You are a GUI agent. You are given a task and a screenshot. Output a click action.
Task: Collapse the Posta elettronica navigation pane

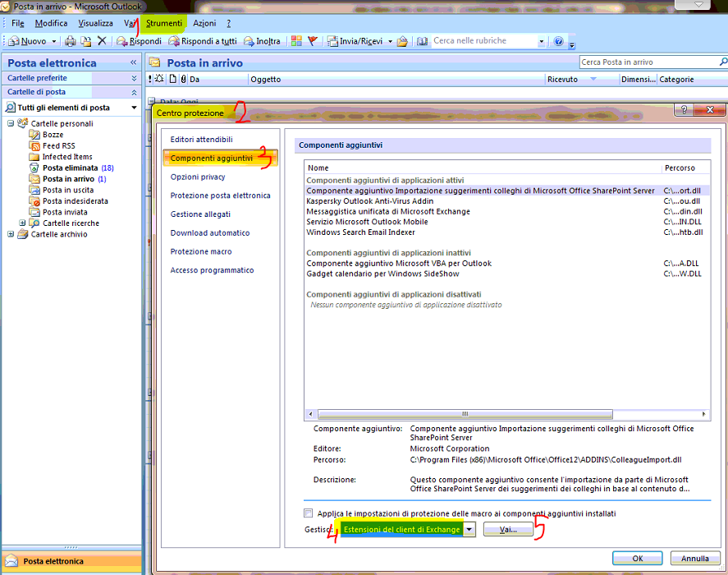coord(134,62)
